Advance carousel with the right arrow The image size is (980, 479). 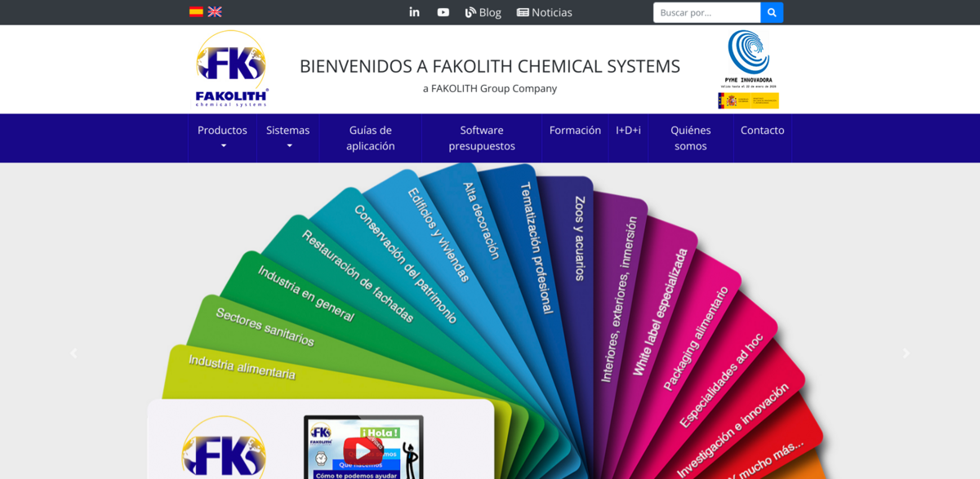906,353
